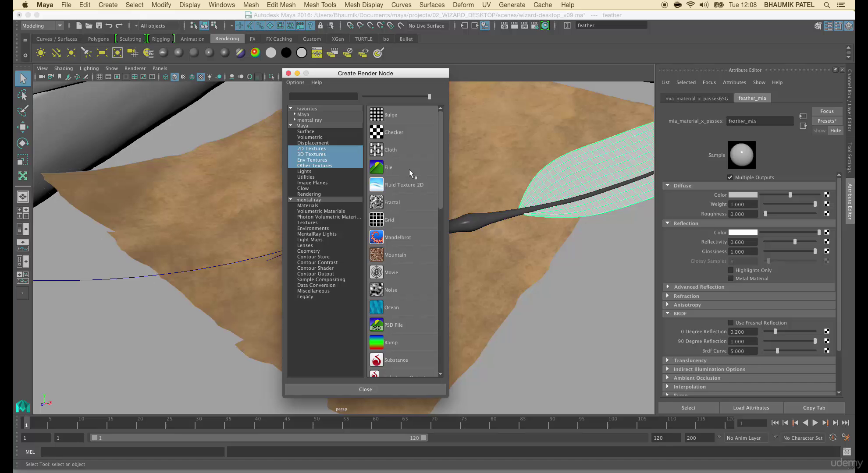
Task: Activate the Select tool arrow
Action: (23, 78)
